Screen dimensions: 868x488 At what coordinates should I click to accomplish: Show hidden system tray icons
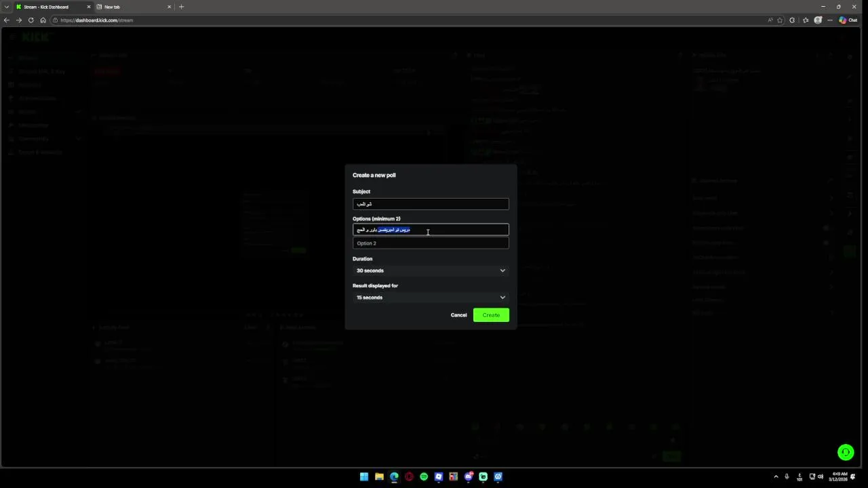point(776,476)
